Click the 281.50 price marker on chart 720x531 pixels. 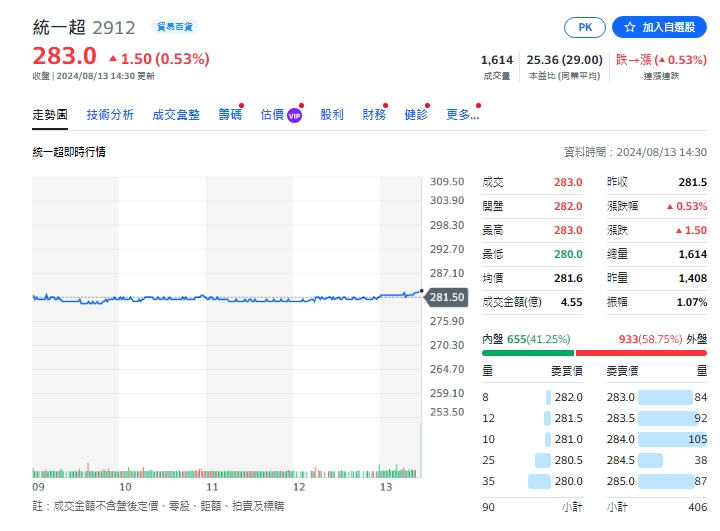point(447,297)
